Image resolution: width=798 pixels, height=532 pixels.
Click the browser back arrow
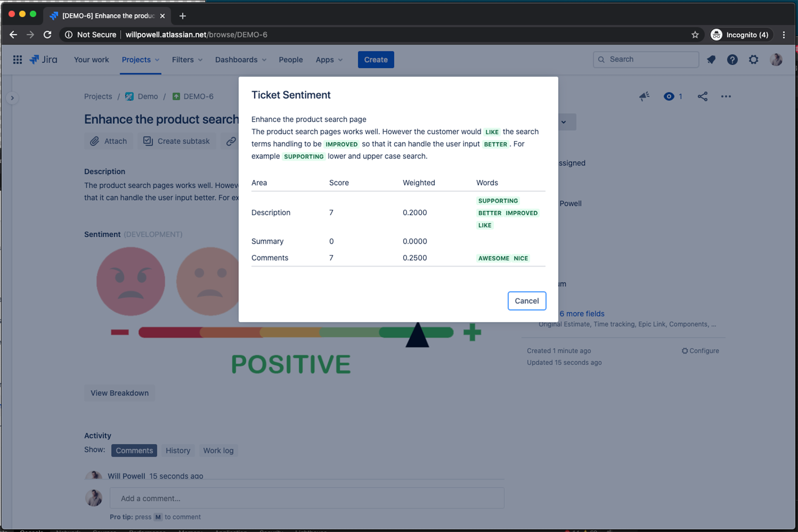pyautogui.click(x=13, y=35)
